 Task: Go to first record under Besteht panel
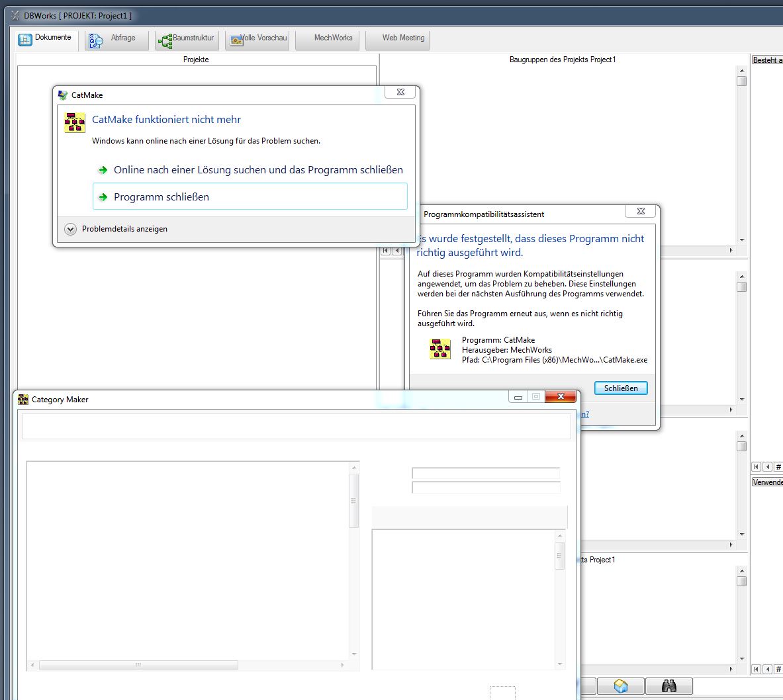click(x=757, y=467)
